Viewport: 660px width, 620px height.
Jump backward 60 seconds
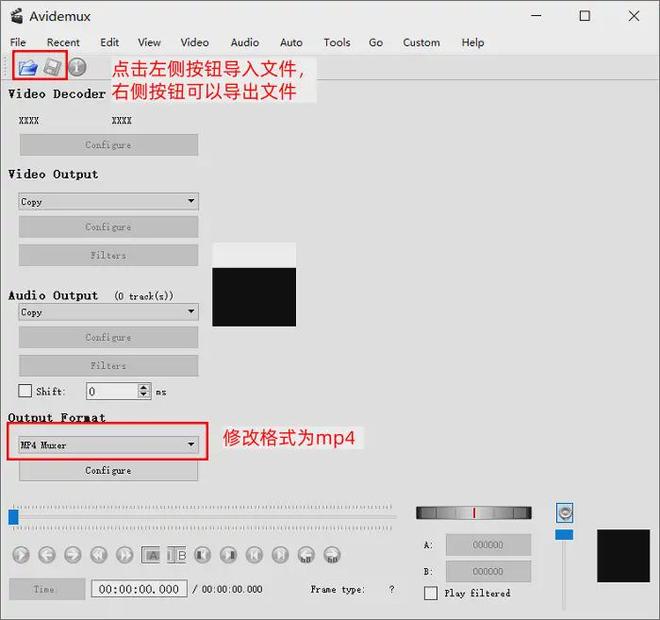[306, 555]
